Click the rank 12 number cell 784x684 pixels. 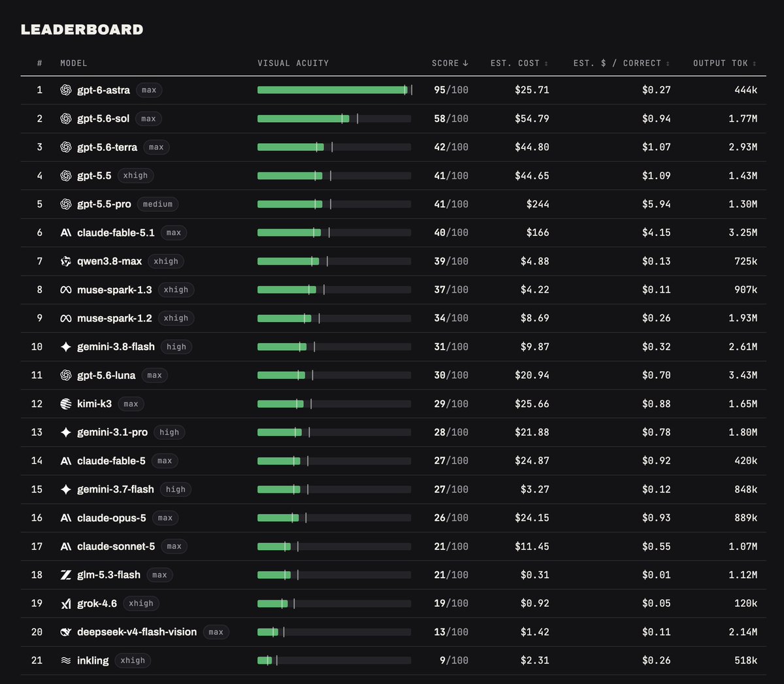tap(37, 404)
